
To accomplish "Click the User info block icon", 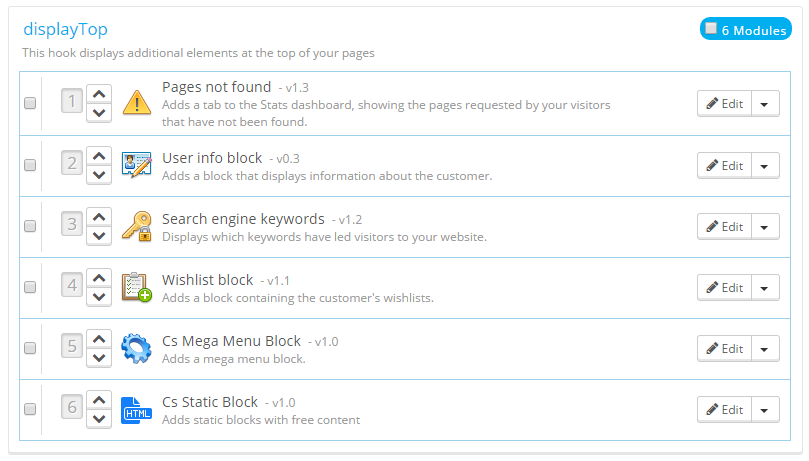I will pos(136,164).
